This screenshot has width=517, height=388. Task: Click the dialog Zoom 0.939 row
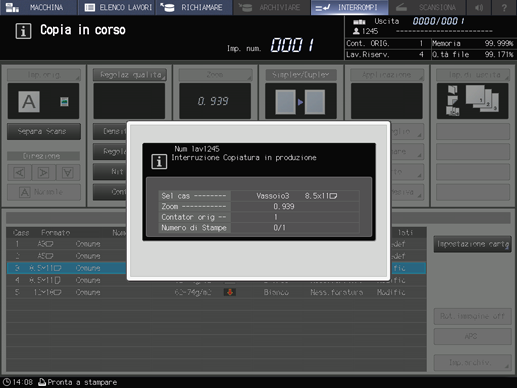click(259, 206)
